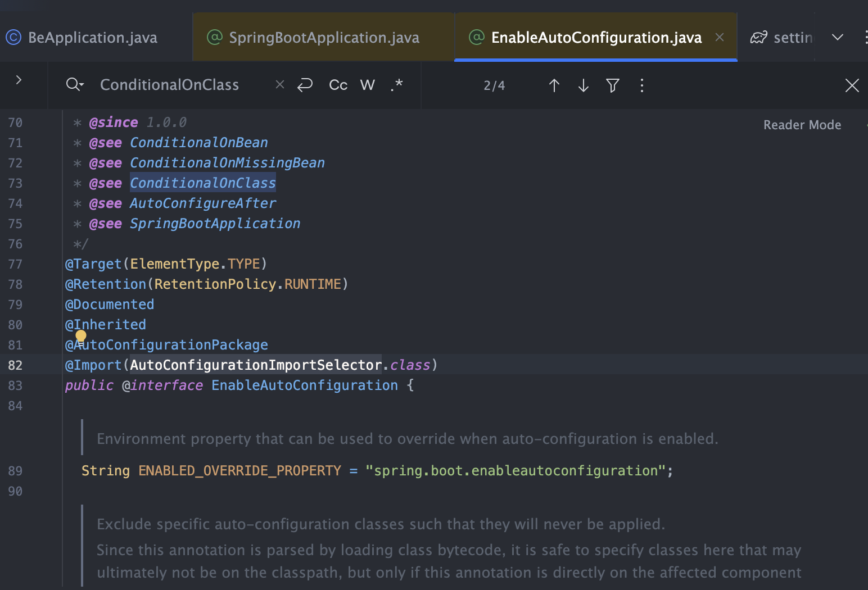The width and height of the screenshot is (868, 590).
Task: Click the EnableAutoConfiguration interface name
Action: point(305,385)
